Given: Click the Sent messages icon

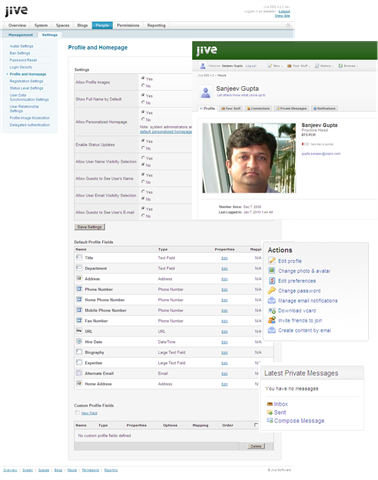Looking at the screenshot, I should (270, 412).
